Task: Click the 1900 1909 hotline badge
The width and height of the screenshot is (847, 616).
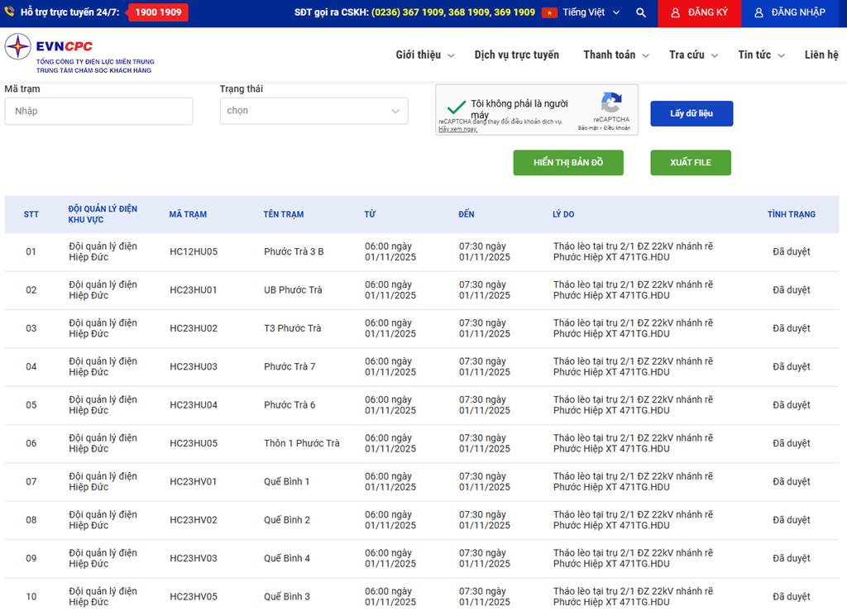Action: (x=158, y=12)
